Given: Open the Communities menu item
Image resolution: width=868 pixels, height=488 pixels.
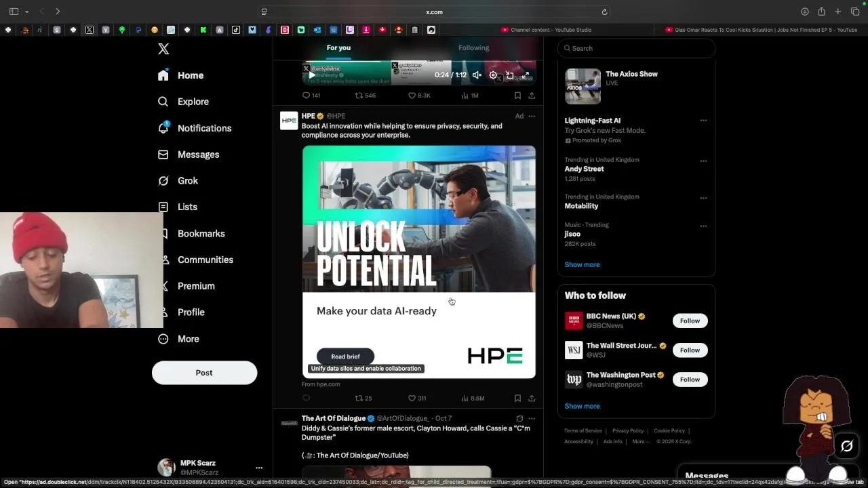Looking at the screenshot, I should pos(205,260).
